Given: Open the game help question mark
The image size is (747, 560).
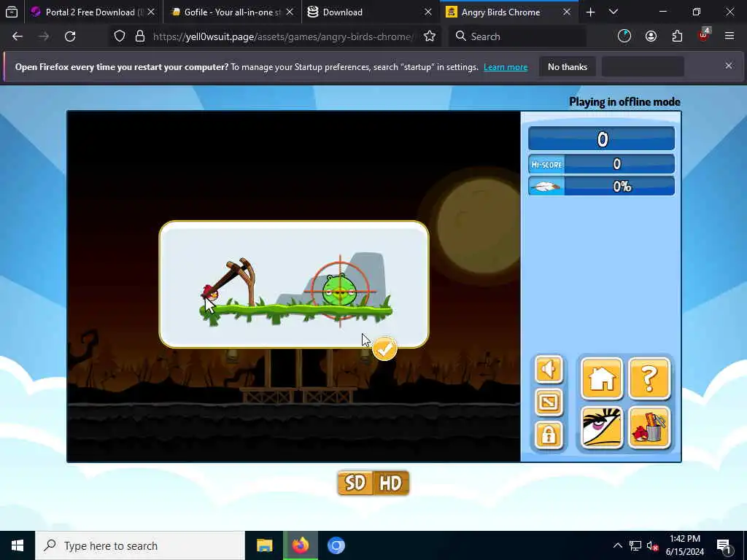Looking at the screenshot, I should pos(649,378).
